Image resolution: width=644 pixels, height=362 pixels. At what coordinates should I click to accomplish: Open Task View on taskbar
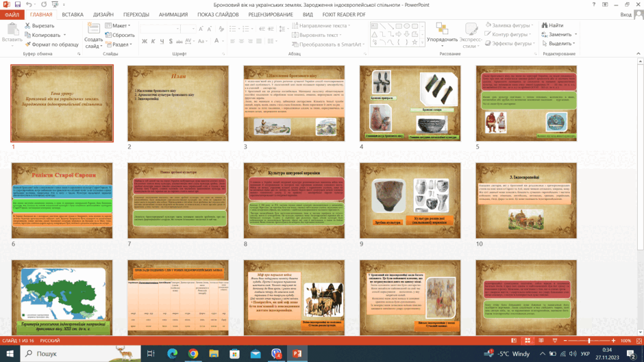(x=151, y=353)
